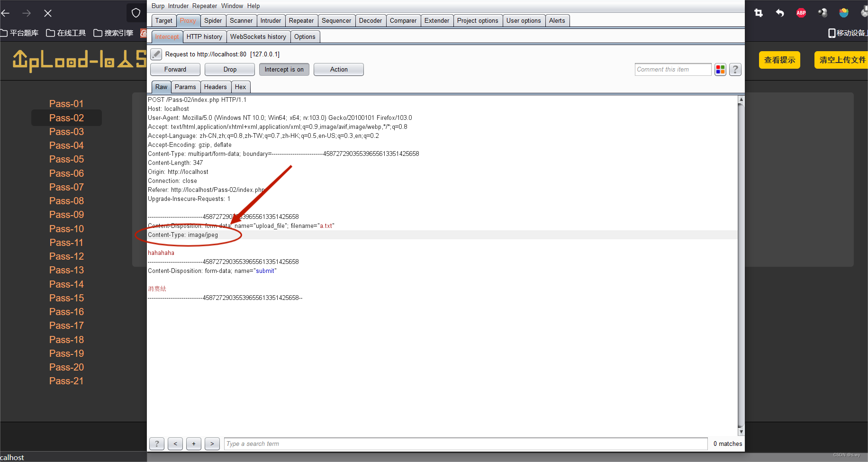Open the 在线工具 bookmark folder
This screenshot has height=462, width=868.
pos(66,33)
